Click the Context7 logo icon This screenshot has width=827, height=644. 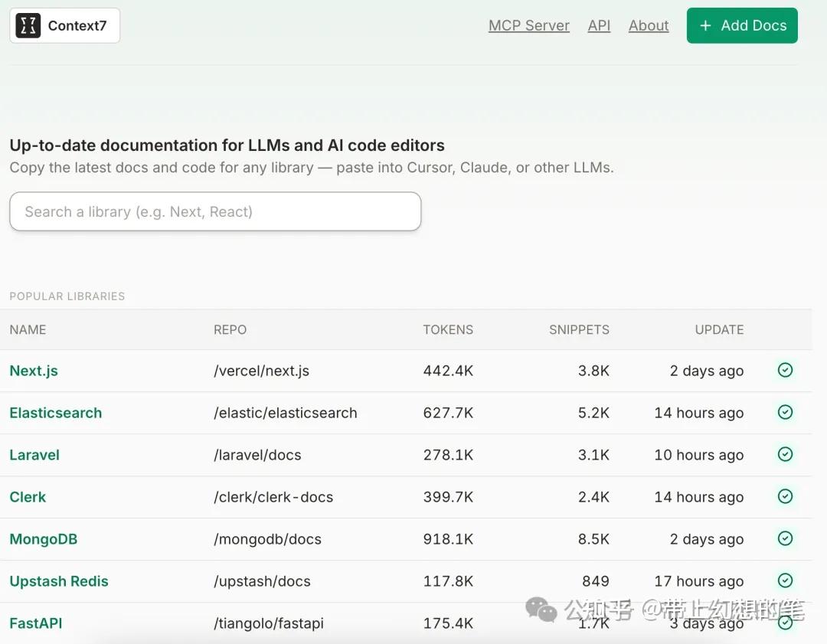pyautogui.click(x=28, y=25)
